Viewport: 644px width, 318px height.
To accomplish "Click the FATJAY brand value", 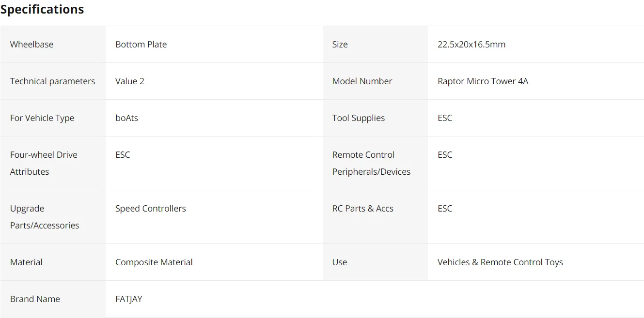I will 129,299.
